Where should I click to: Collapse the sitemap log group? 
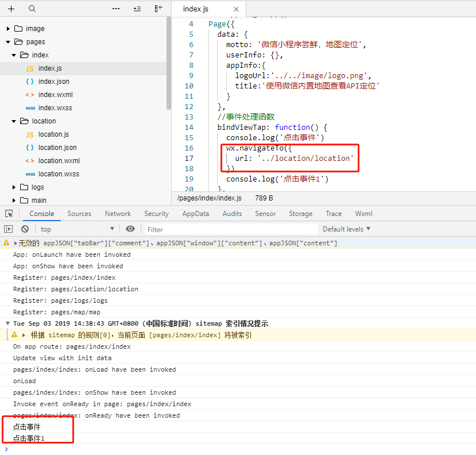coord(7,323)
